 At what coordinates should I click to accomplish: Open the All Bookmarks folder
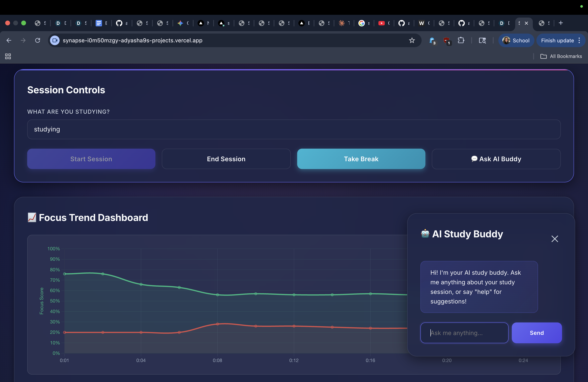point(561,56)
